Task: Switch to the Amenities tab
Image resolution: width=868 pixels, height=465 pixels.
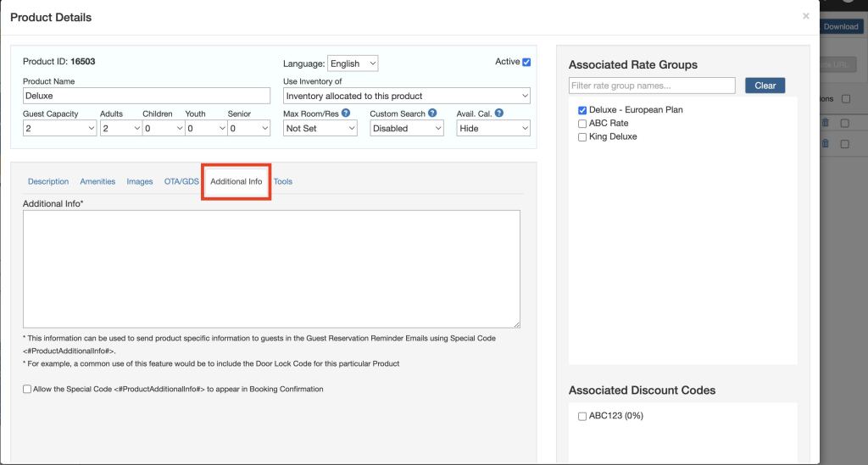Action: (97, 181)
